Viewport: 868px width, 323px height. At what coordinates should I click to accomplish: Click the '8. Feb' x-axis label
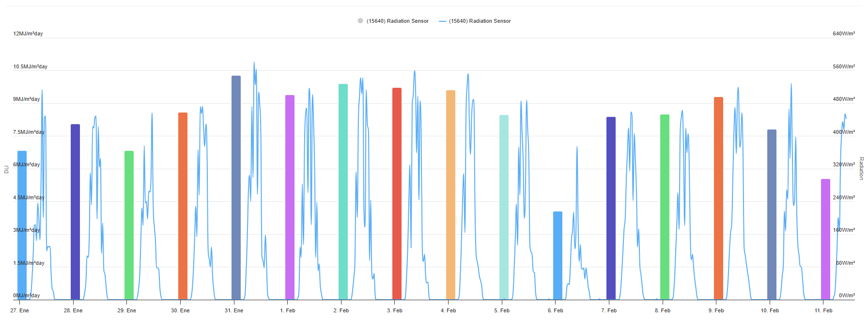click(663, 310)
